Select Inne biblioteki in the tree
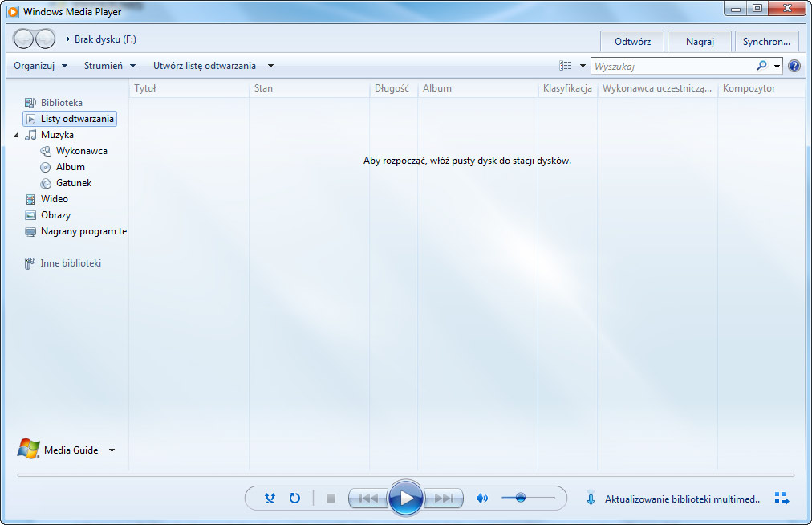 coord(71,263)
